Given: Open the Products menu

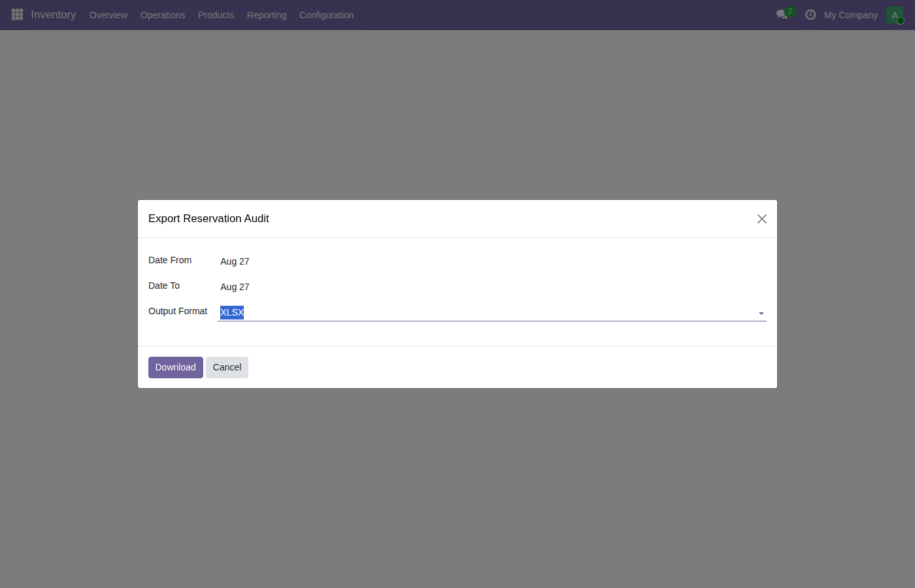Looking at the screenshot, I should [216, 15].
